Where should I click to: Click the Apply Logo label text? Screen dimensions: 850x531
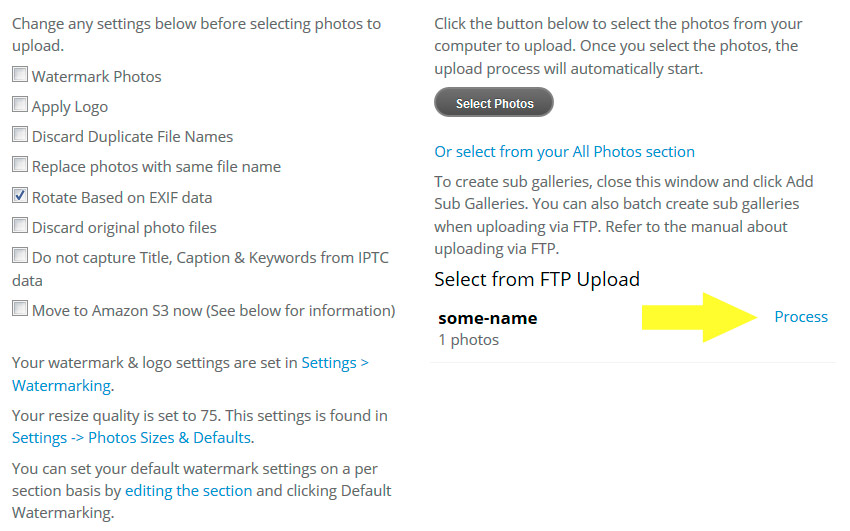tap(70, 107)
